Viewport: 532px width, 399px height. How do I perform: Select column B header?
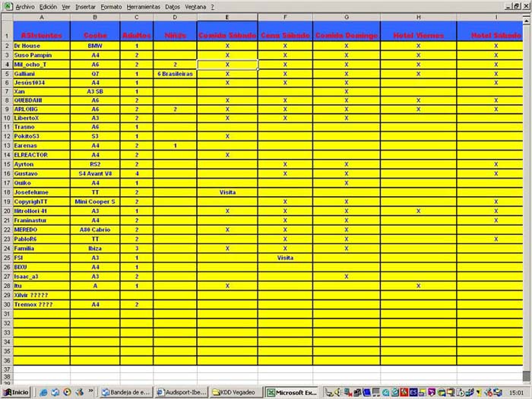(95, 17)
